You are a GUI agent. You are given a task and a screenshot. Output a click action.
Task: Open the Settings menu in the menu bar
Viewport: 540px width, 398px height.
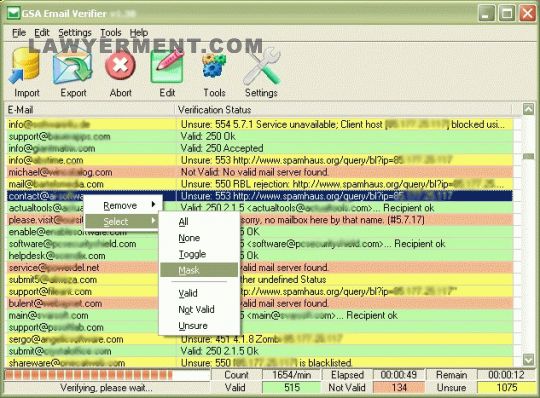pyautogui.click(x=75, y=33)
